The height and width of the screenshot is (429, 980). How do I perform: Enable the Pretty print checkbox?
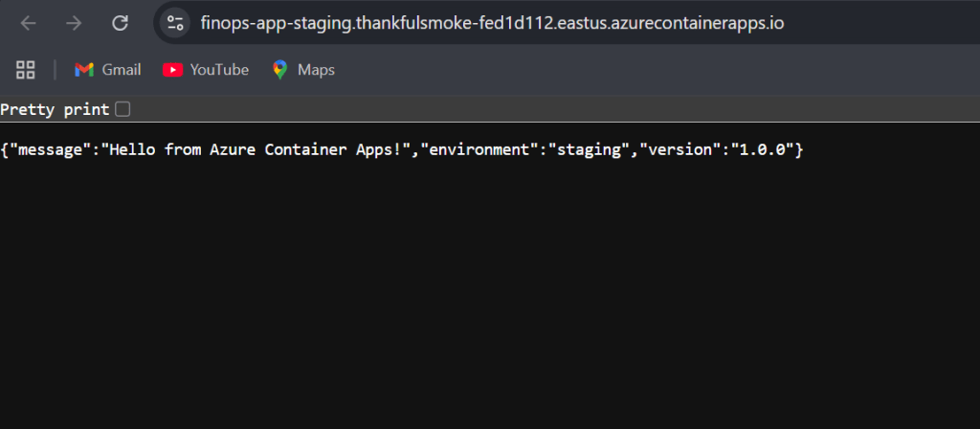point(122,109)
